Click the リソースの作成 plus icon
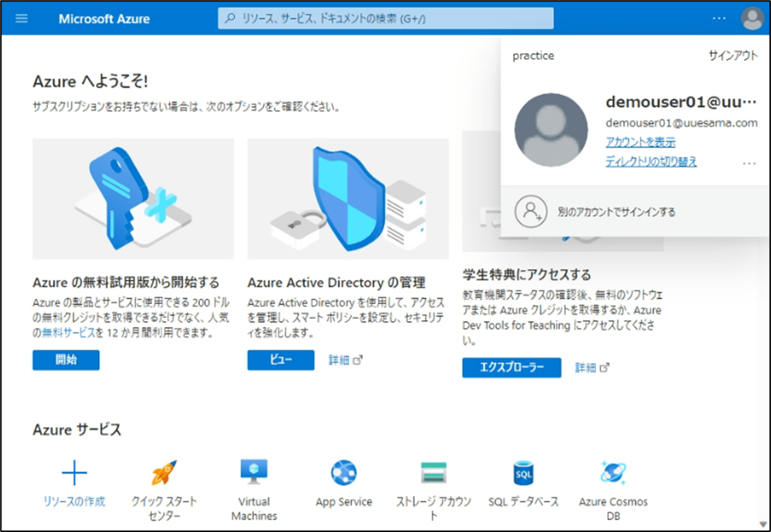Image resolution: width=771 pixels, height=532 pixels. point(75,472)
